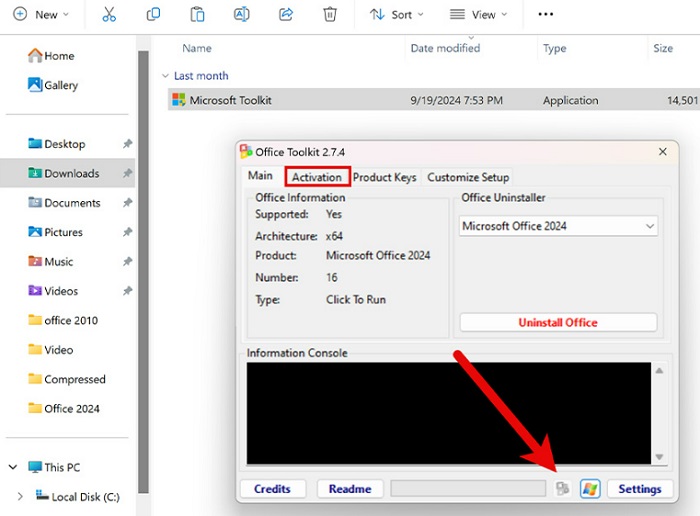The width and height of the screenshot is (700, 516).
Task: Switch to the Main tab
Action: 260,176
